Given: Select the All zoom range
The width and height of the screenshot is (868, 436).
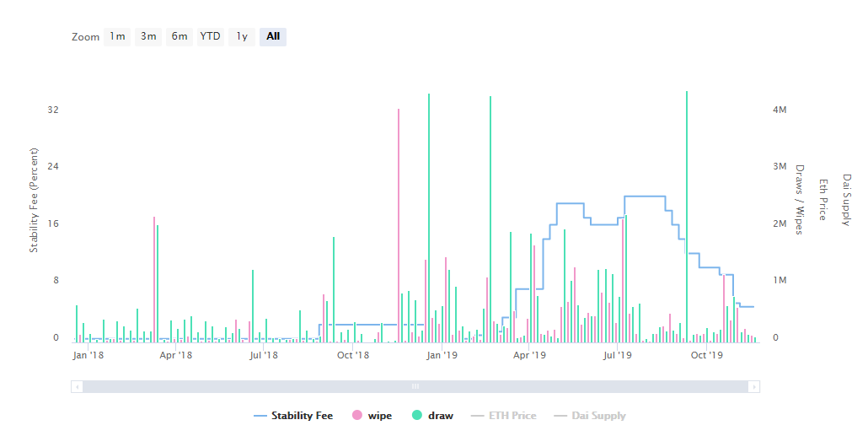Looking at the screenshot, I should pyautogui.click(x=273, y=36).
